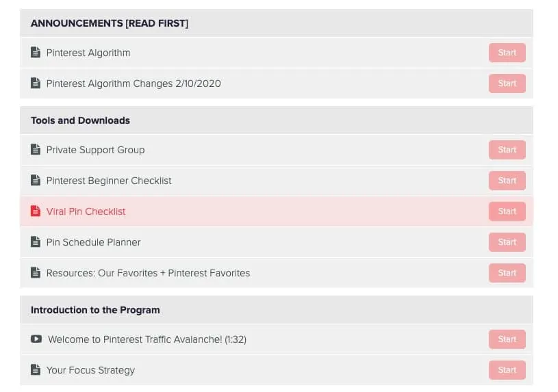This screenshot has width=558, height=392.
Task: Start the Viral Pin Checklist lesson
Action: (x=507, y=211)
